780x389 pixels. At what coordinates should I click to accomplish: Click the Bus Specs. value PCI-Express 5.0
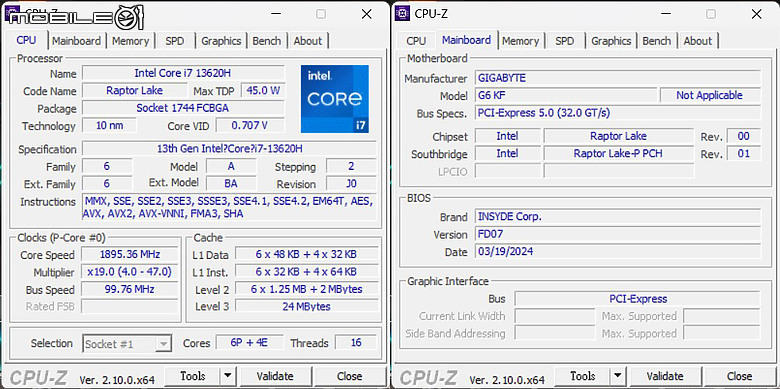618,113
